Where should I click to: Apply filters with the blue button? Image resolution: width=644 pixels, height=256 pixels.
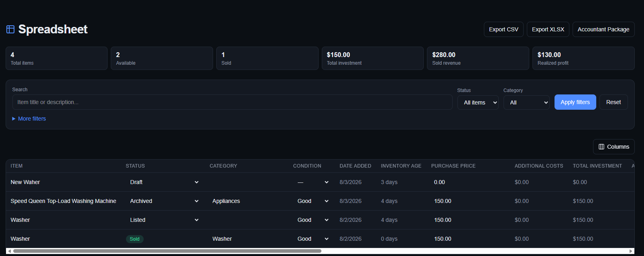point(575,102)
